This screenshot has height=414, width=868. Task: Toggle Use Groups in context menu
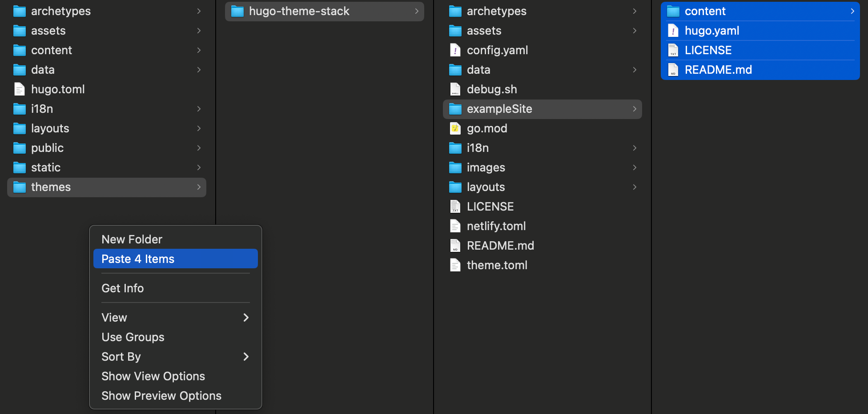pyautogui.click(x=133, y=337)
